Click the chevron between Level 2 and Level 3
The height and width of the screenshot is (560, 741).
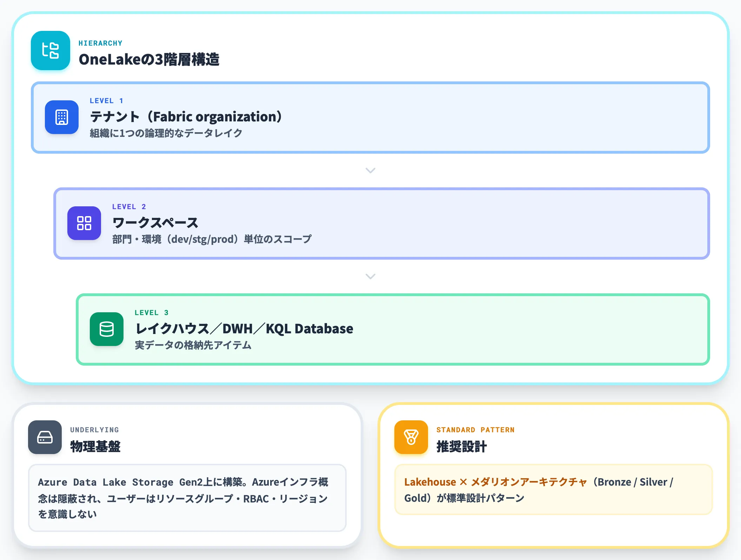pos(370,276)
